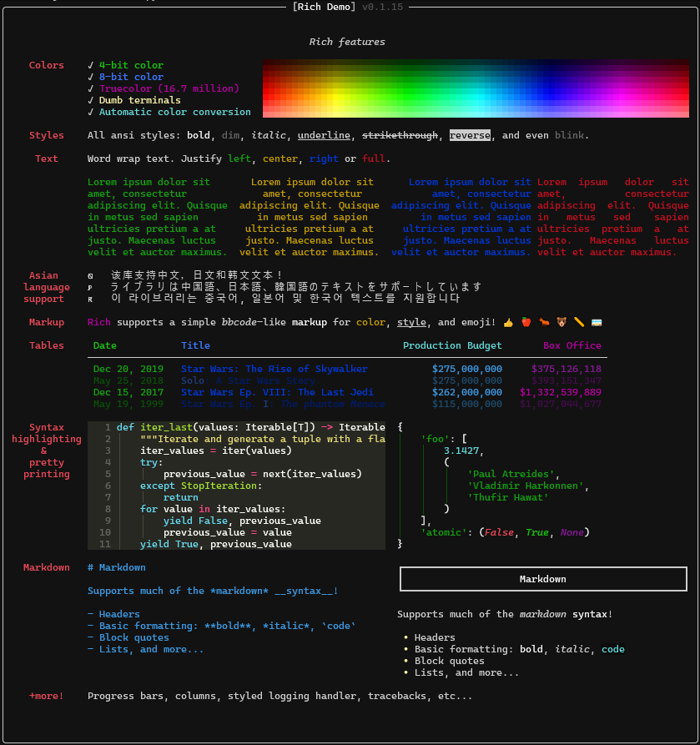Click the 'Thufir Hawat' string

508,497
